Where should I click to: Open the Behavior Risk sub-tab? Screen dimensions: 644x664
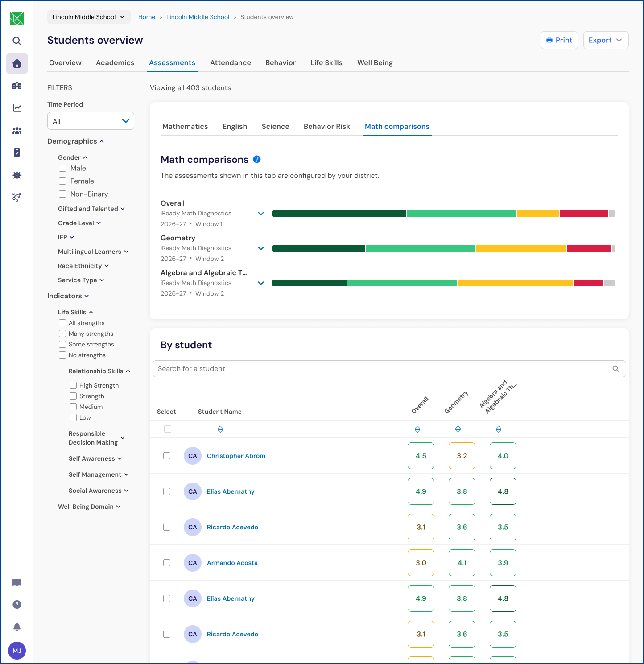(327, 127)
